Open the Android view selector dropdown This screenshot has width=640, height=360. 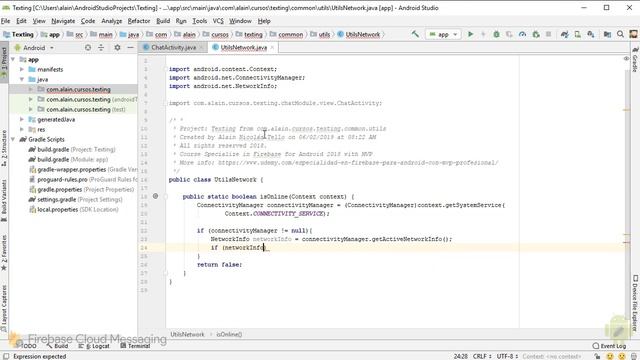[34, 48]
